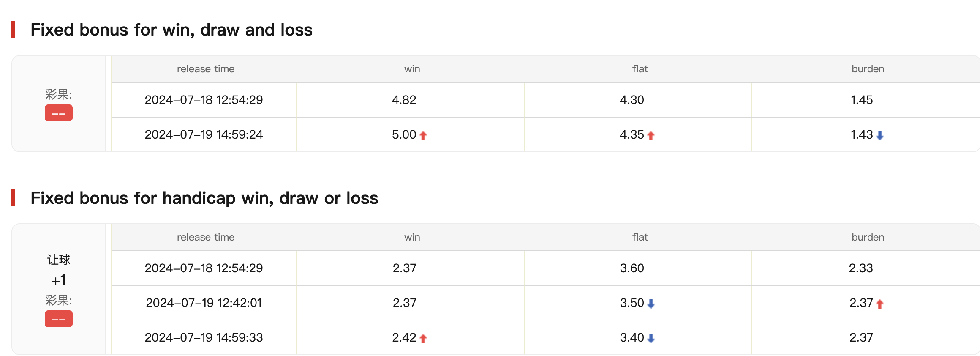Click red up arrow next to 2.42 win odds
The height and width of the screenshot is (356, 980).
[x=423, y=338]
